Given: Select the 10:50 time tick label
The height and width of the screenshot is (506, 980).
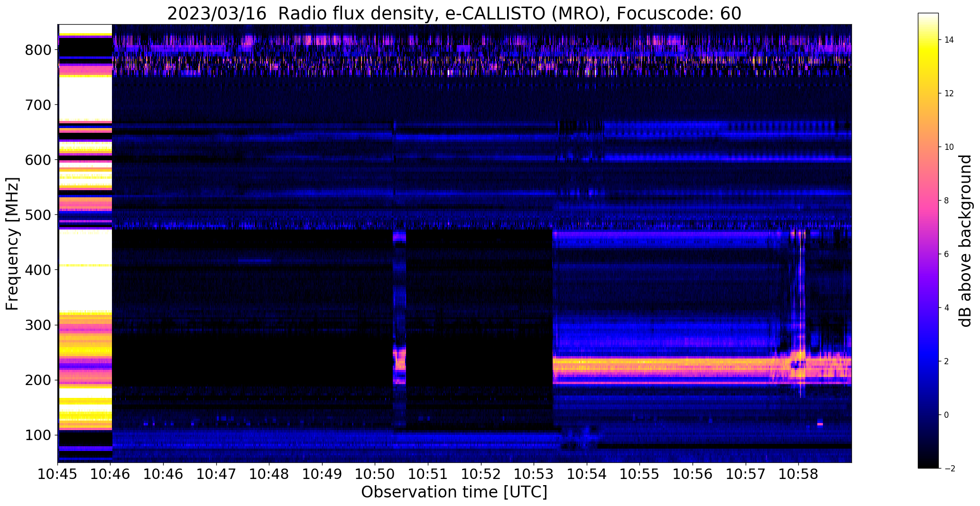Looking at the screenshot, I should tap(375, 474).
